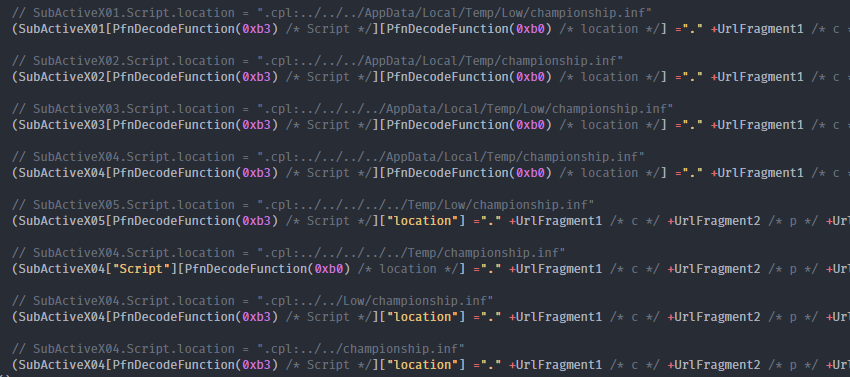
Task: Click the /* c */ comment on the SubActiveX05 code line
Action: 634,221
